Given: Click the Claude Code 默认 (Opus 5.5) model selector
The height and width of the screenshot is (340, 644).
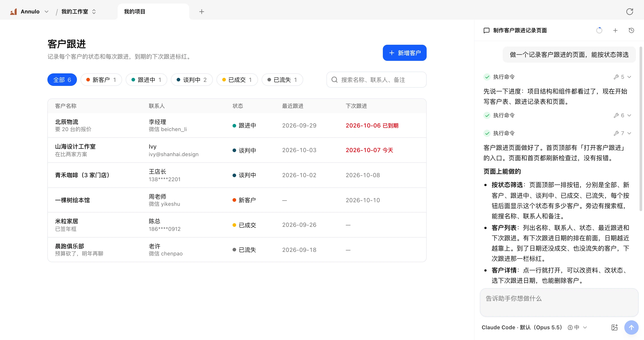Looking at the screenshot, I should [521, 327].
